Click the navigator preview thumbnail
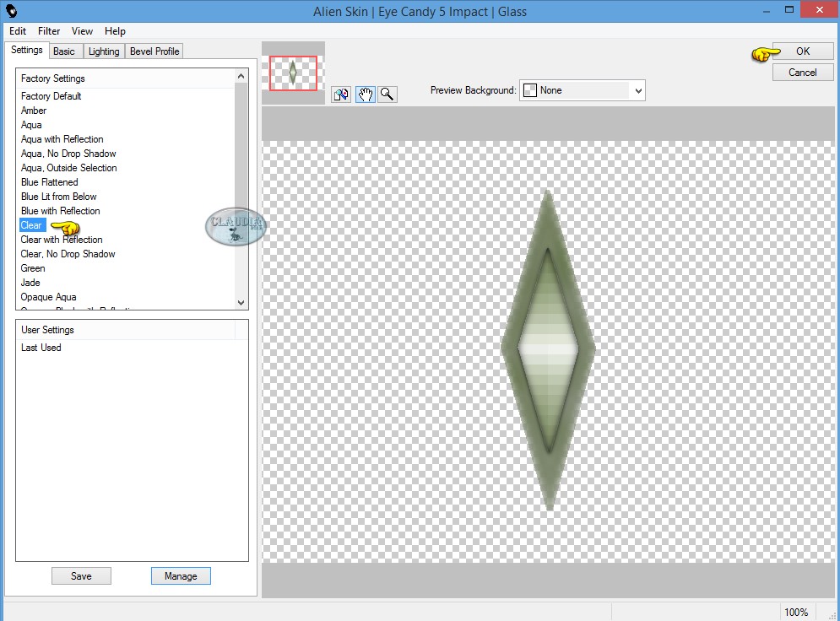 click(293, 73)
